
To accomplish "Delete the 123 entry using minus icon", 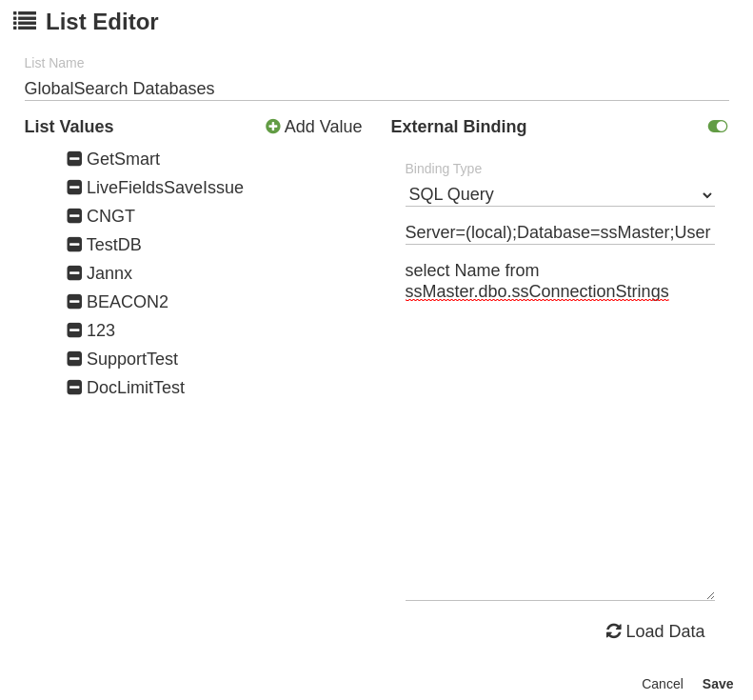I will click(x=74, y=330).
